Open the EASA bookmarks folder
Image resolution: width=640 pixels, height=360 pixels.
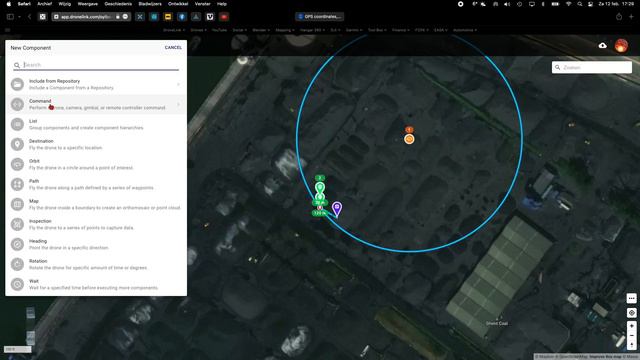[440, 30]
